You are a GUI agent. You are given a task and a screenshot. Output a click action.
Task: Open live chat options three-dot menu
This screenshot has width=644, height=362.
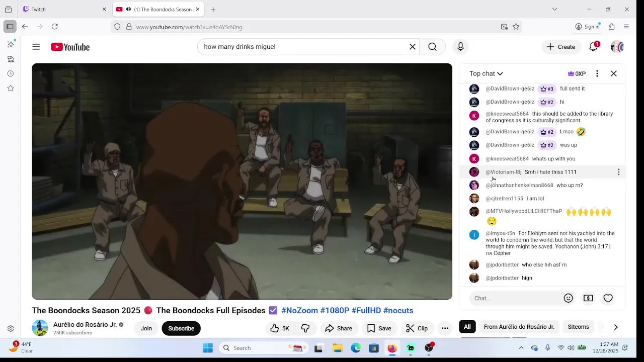(x=597, y=73)
